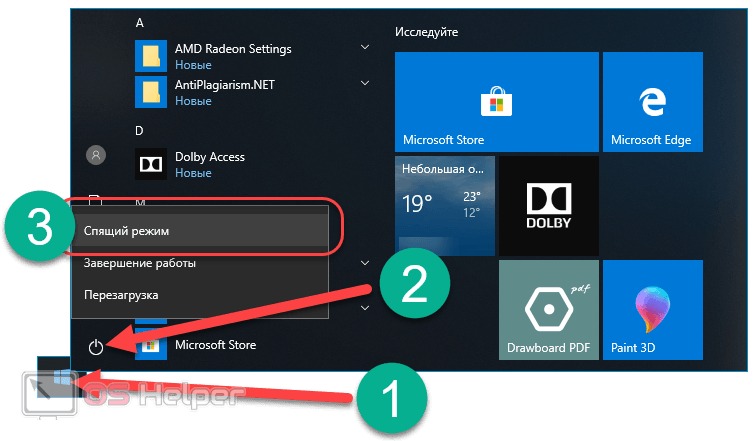This screenshot has height=441, width=756.
Task: Click the AMD Radeon Settings label
Action: [233, 49]
